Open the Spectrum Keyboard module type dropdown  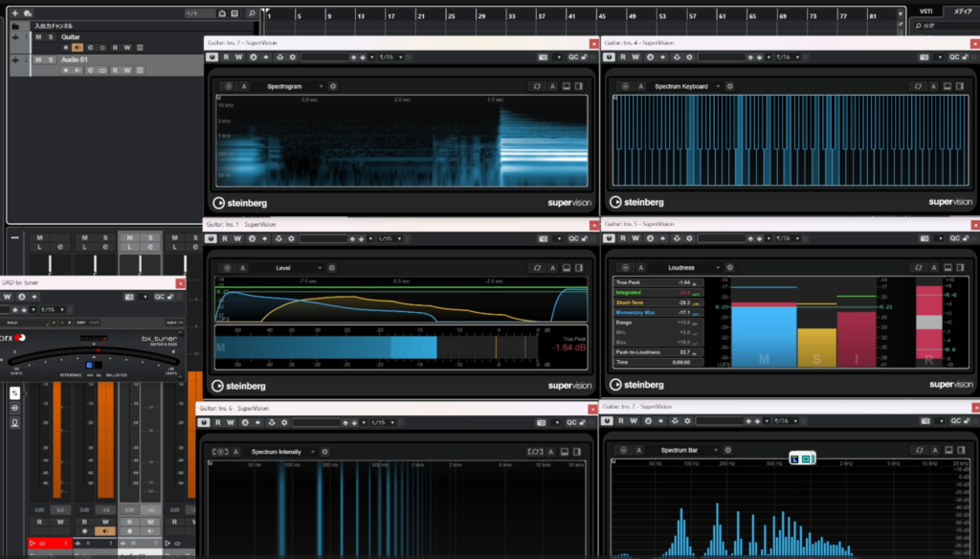[x=687, y=86]
